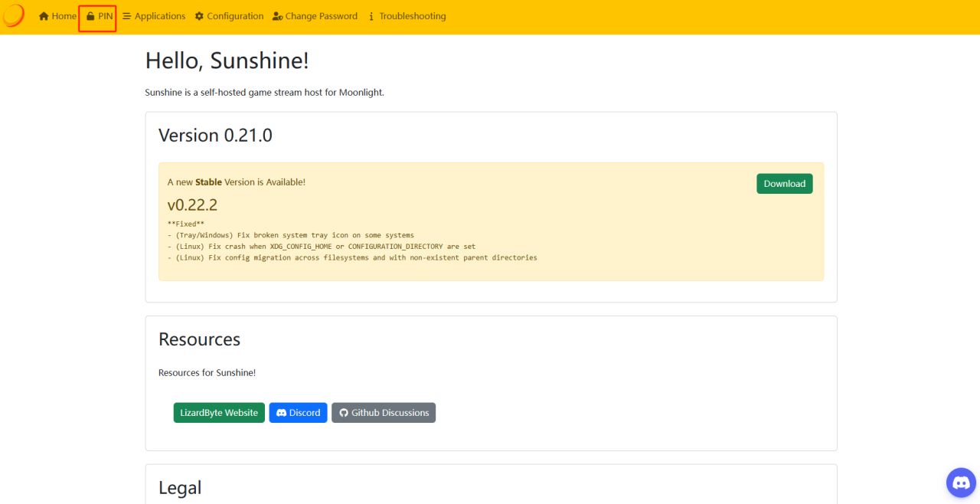Open the Home navigation item

57,16
